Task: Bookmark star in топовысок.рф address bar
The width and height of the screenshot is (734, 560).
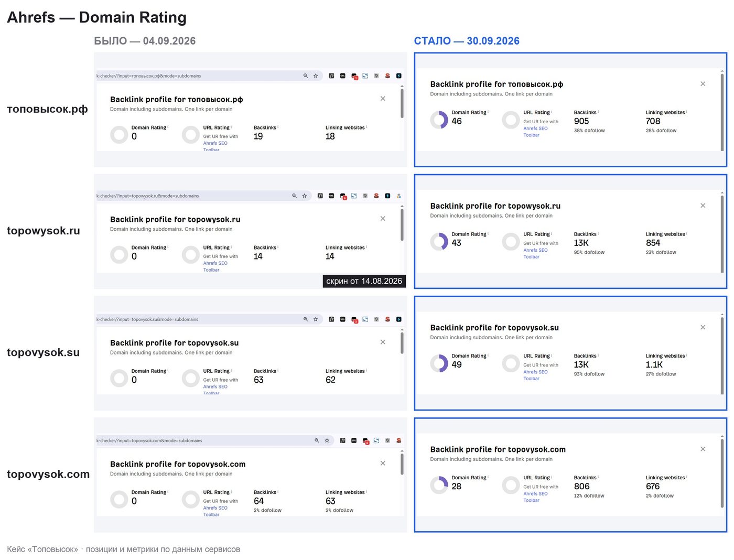Action: click(316, 76)
